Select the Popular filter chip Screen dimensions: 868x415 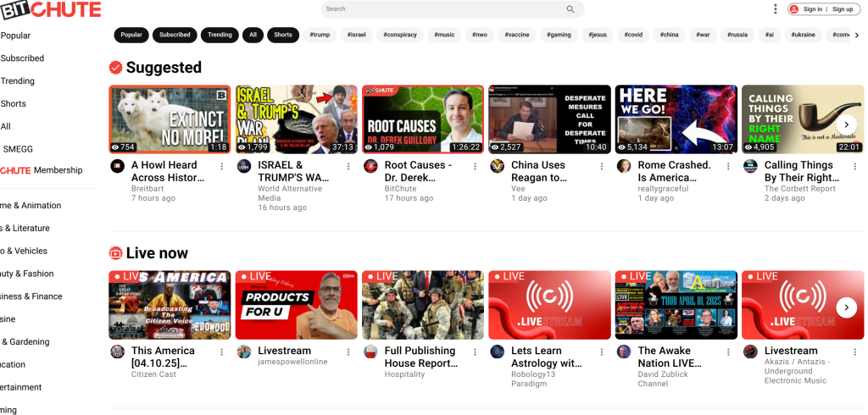coord(131,35)
